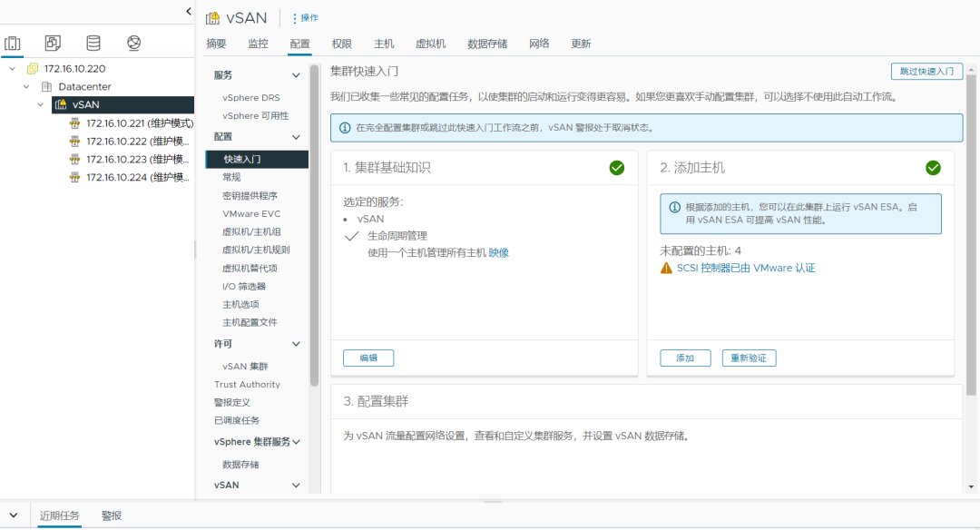
Task: Open the 近期任务 bottom tab
Action: [x=59, y=515]
